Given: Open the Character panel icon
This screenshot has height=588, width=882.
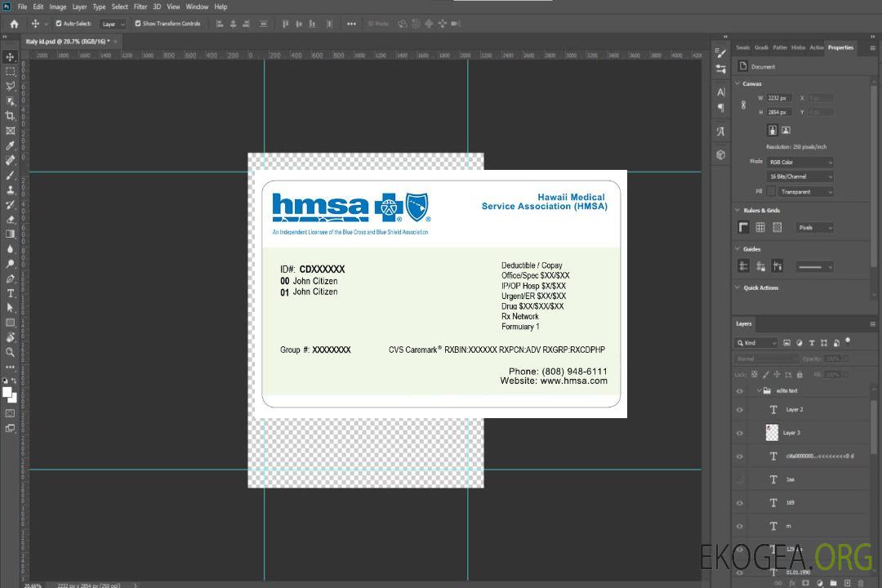Looking at the screenshot, I should point(721,92).
